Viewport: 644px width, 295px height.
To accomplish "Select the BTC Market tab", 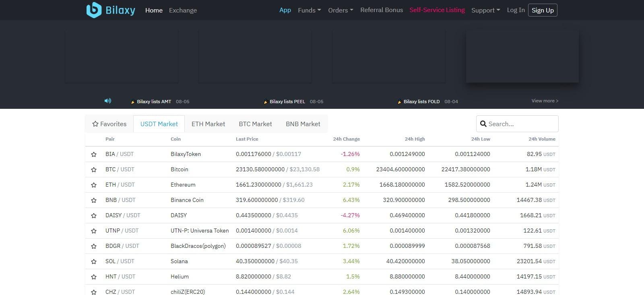I will [x=255, y=124].
